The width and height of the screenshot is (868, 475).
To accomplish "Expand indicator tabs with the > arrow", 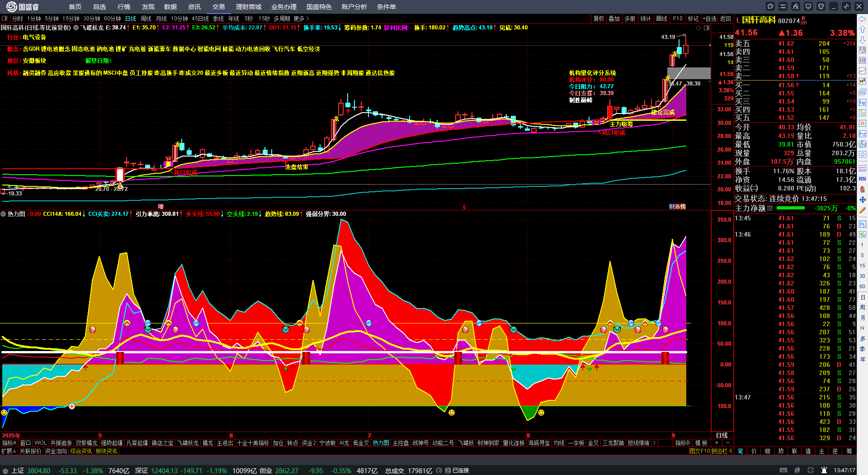I will tap(654, 443).
